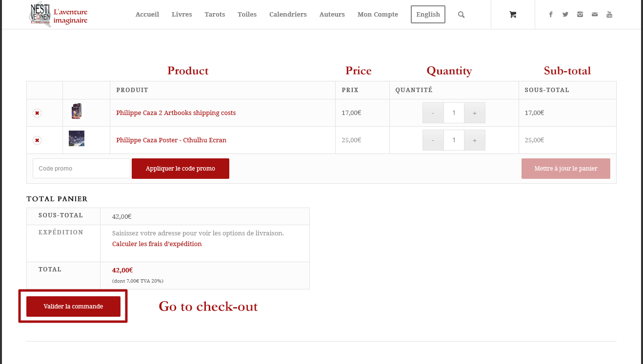Click the email envelope icon
This screenshot has height=364, width=643.
point(594,15)
